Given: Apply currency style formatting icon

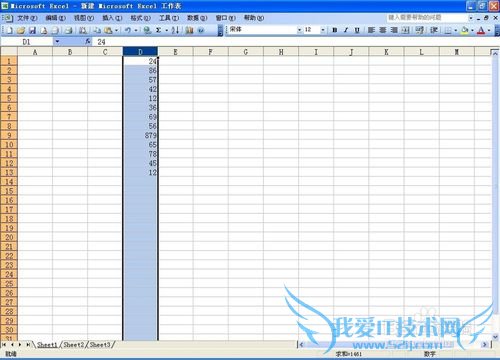Looking at the screenshot, I should coord(420,30).
